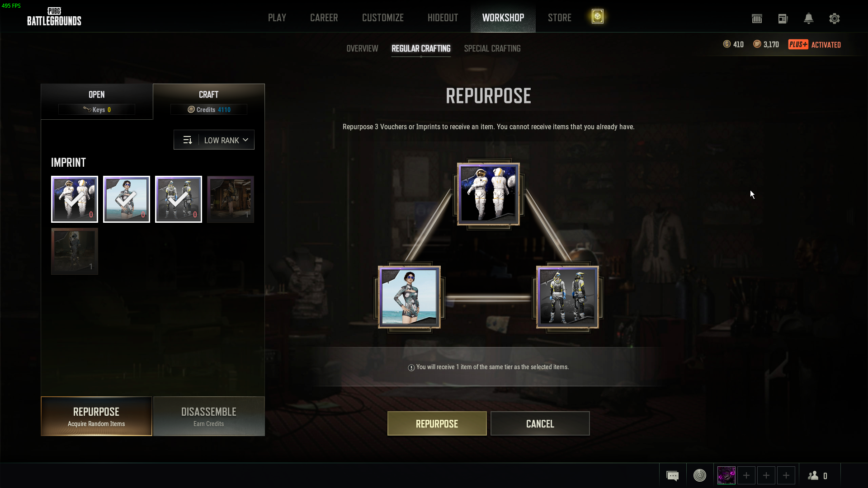868x488 pixels.
Task: Open the settings gear icon
Action: 835,19
